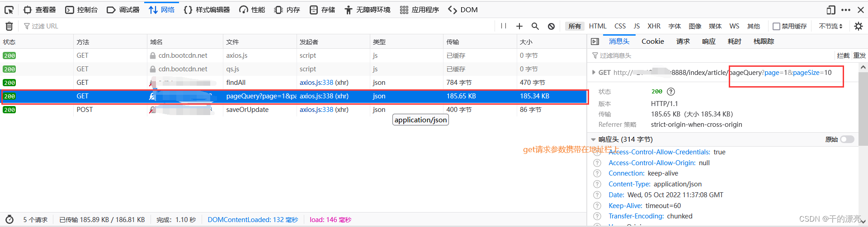
Task: Switch to the 调试器 debugger tab
Action: click(x=123, y=10)
